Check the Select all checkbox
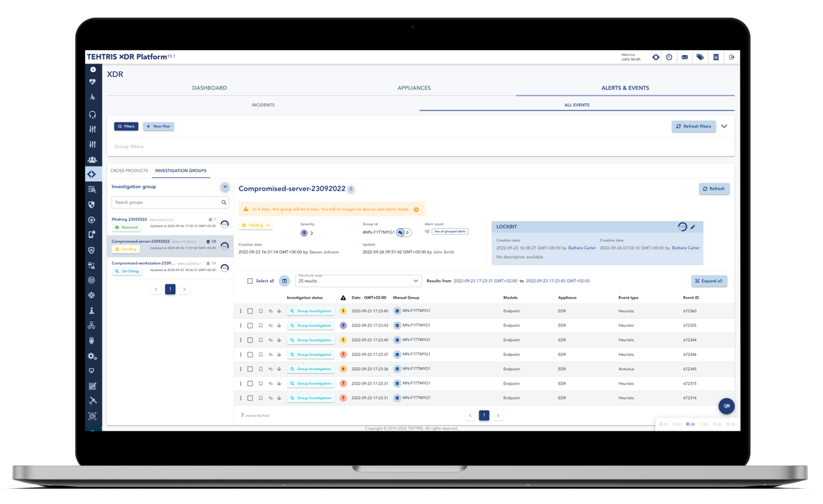Image resolution: width=823 pixels, height=504 pixels. click(250, 281)
